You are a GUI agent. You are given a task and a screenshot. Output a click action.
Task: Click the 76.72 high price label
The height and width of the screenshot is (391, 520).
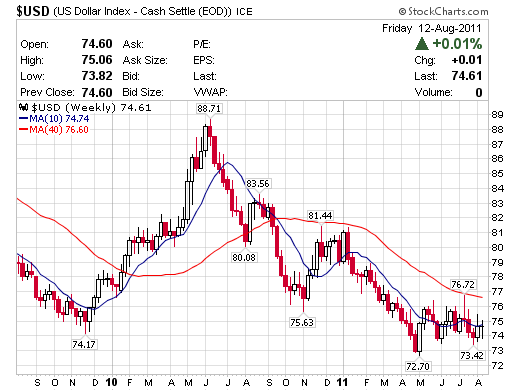(463, 285)
